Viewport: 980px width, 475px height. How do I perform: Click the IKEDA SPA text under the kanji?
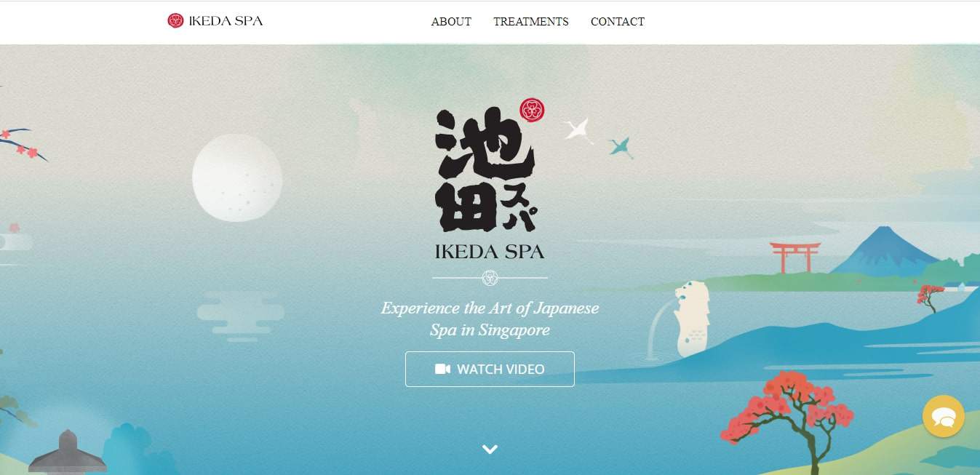490,252
